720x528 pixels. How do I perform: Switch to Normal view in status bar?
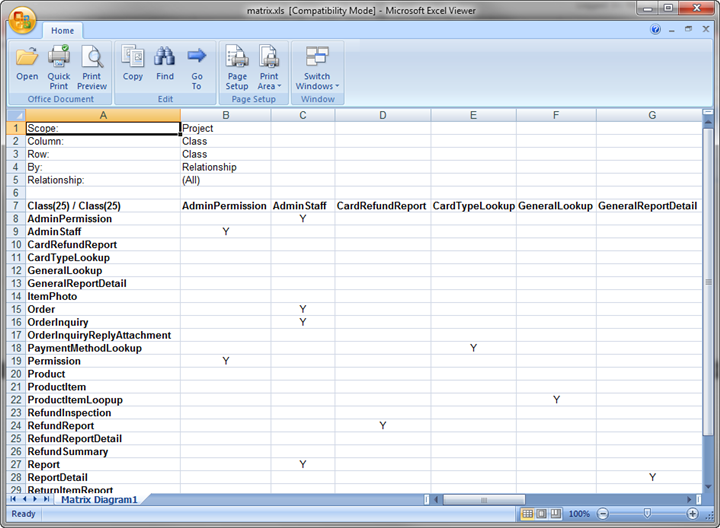[x=527, y=514]
